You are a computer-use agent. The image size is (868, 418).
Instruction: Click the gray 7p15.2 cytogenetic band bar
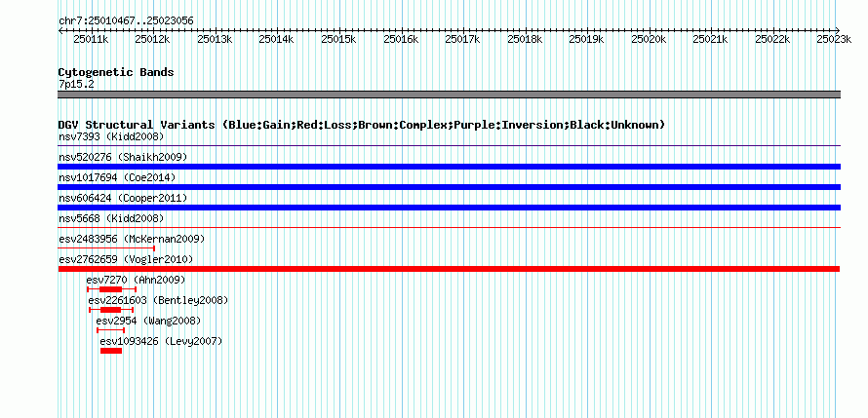449,95
